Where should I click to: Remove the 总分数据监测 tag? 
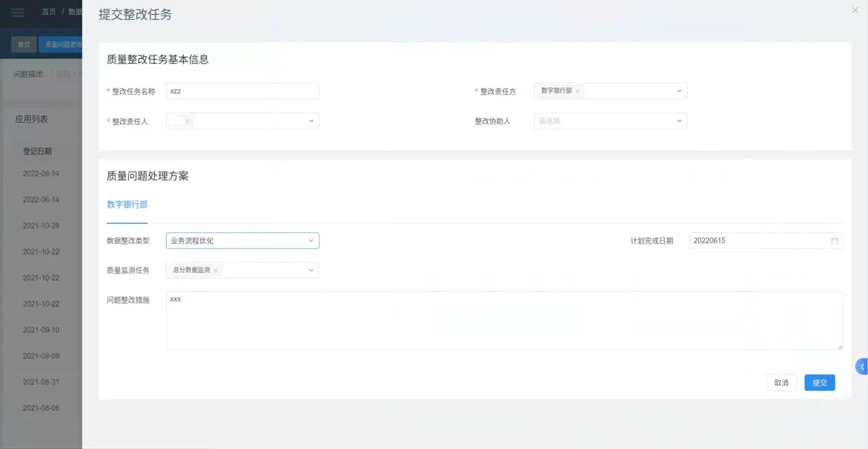(215, 271)
